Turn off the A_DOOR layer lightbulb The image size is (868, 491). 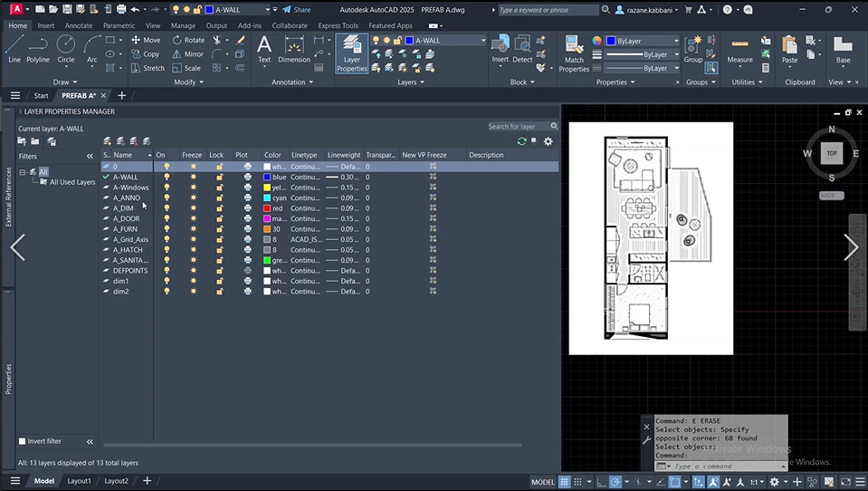[167, 218]
